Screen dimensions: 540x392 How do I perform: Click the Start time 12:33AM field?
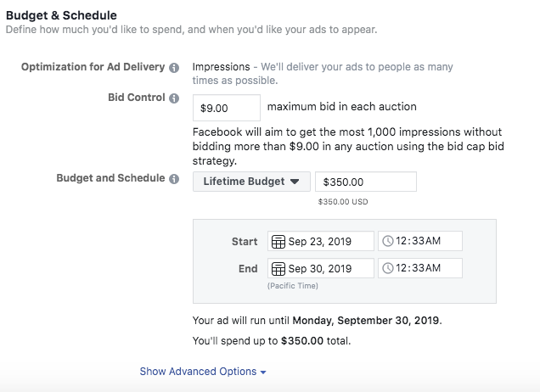(x=420, y=241)
